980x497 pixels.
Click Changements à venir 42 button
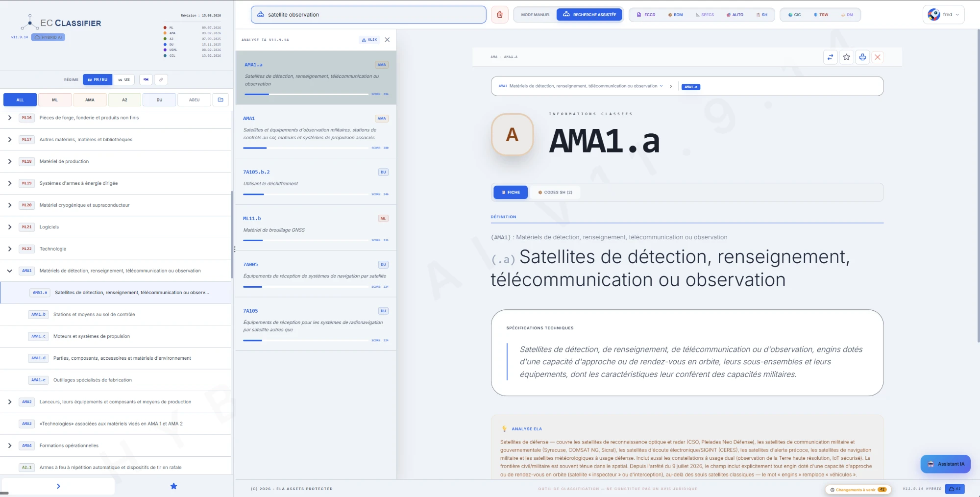click(858, 490)
